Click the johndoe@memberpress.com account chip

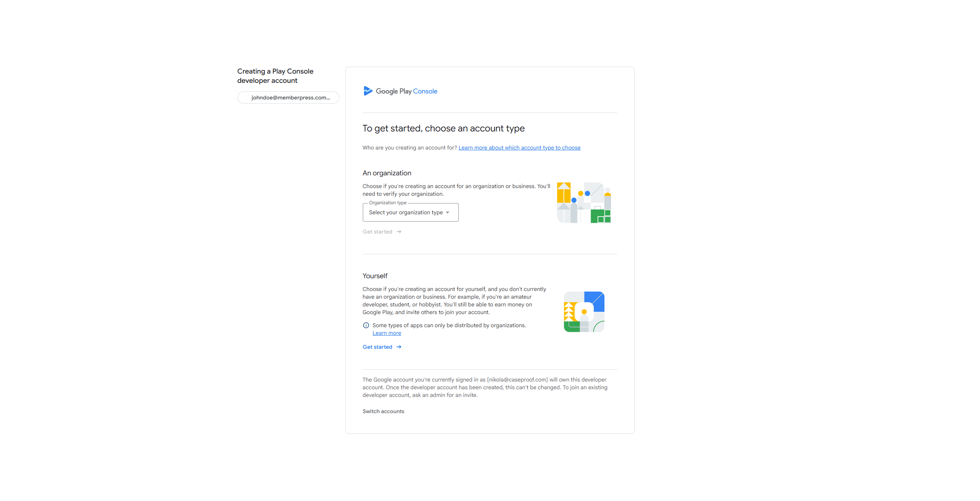pos(288,98)
